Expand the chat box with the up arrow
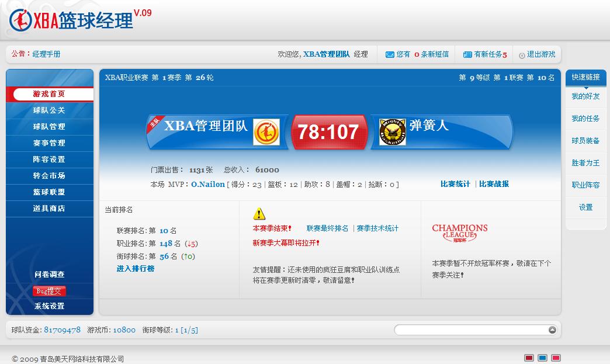The height and width of the screenshot is (364, 610). 552,330
